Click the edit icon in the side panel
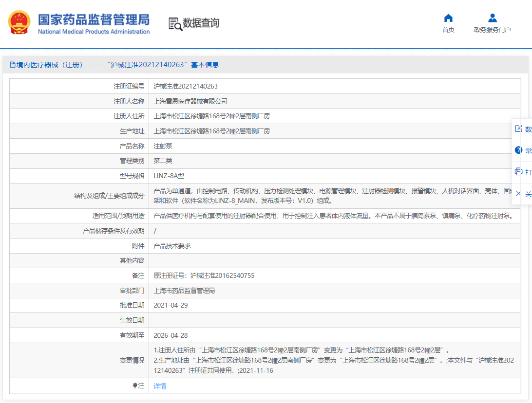Image resolution: width=532 pixels, height=403 pixels. coord(518,129)
